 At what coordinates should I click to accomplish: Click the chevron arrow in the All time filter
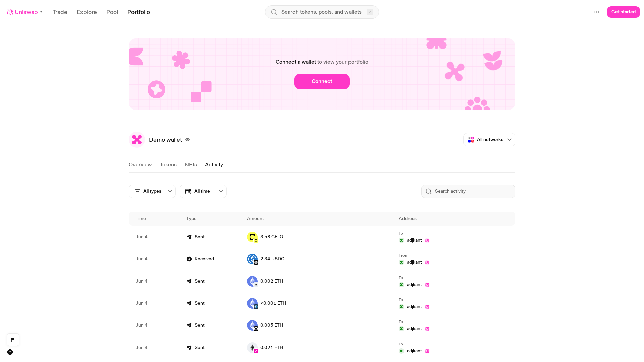point(221,191)
